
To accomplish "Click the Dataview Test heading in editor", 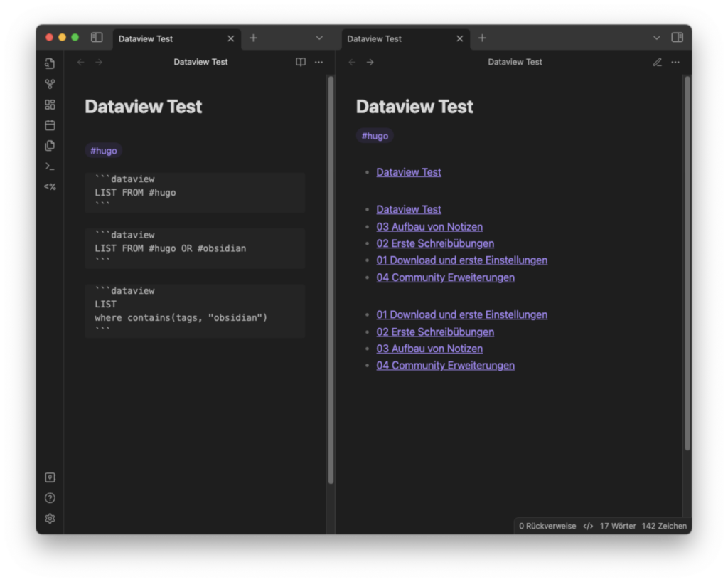I will tap(143, 106).
